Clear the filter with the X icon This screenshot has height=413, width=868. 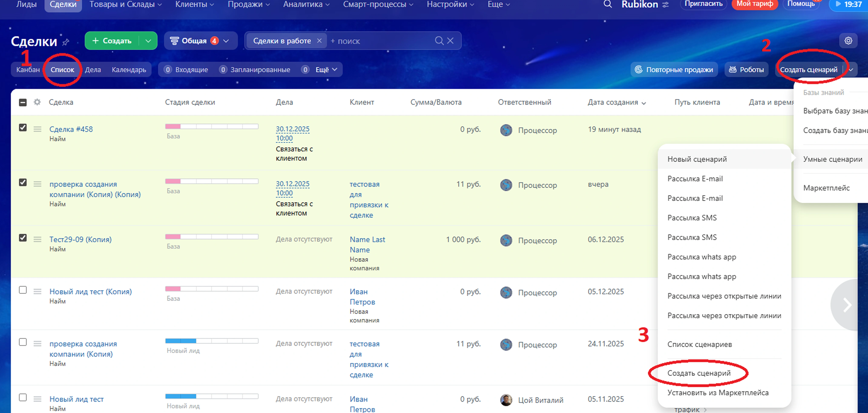pos(450,41)
